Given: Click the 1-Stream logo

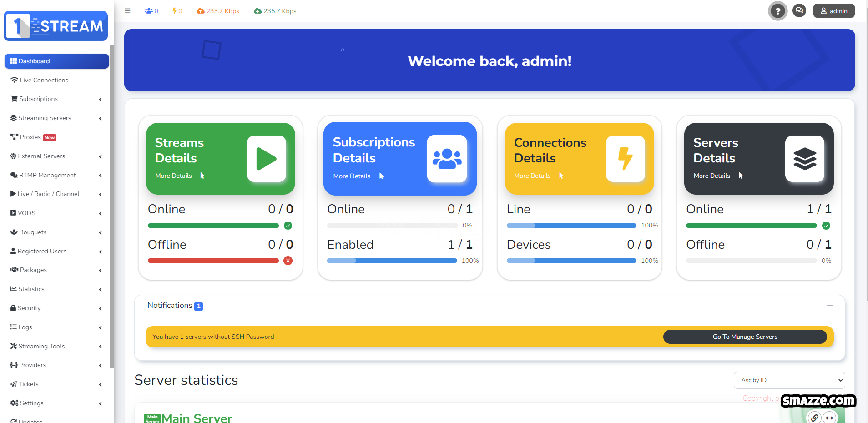Looking at the screenshot, I should 56,26.
